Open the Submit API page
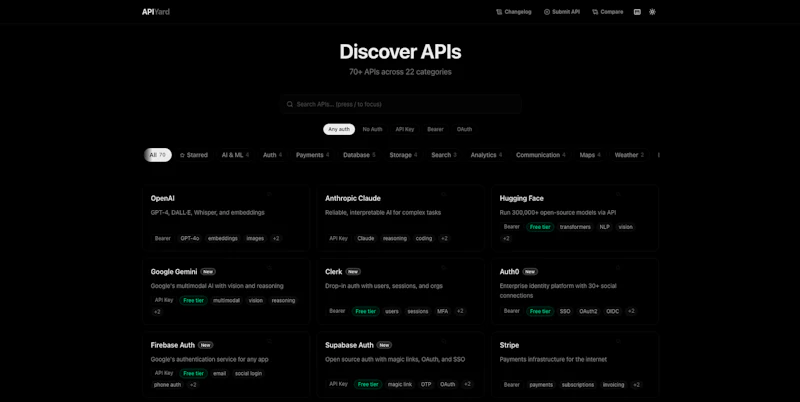This screenshot has width=800, height=402. [x=562, y=12]
